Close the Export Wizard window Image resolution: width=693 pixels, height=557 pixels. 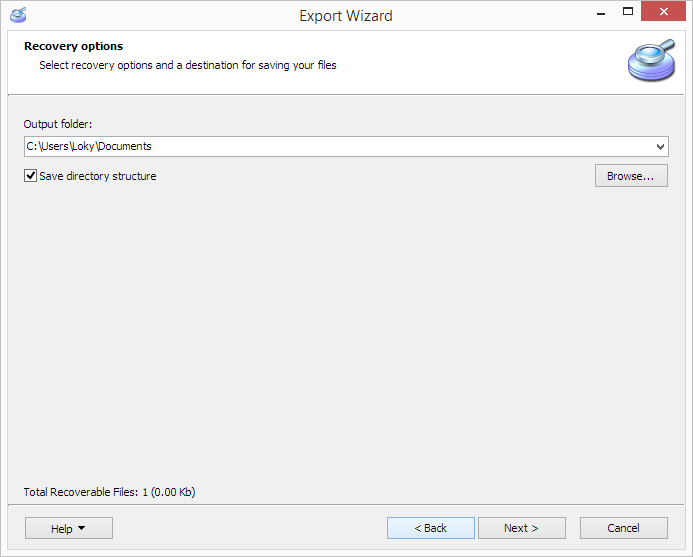pos(663,12)
